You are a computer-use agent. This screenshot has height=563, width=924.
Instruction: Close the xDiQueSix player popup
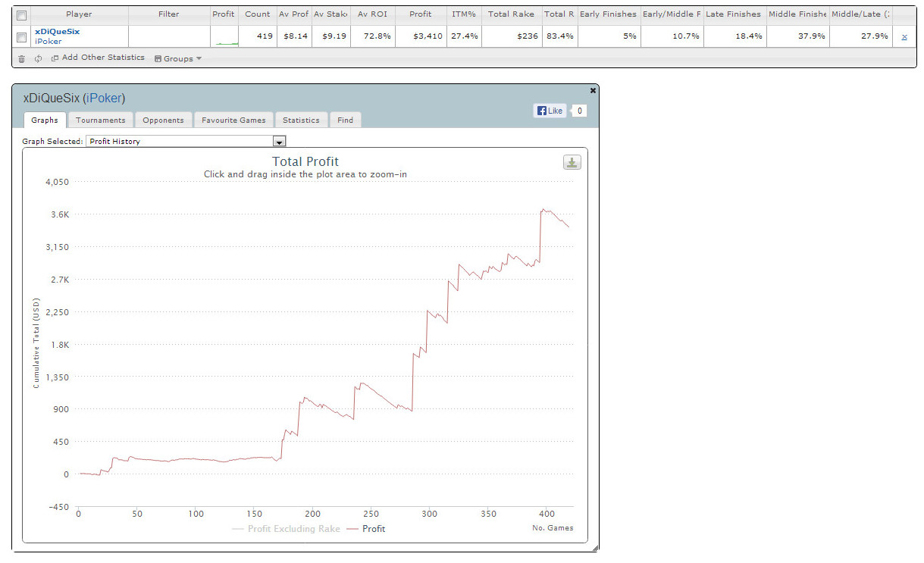[x=593, y=90]
